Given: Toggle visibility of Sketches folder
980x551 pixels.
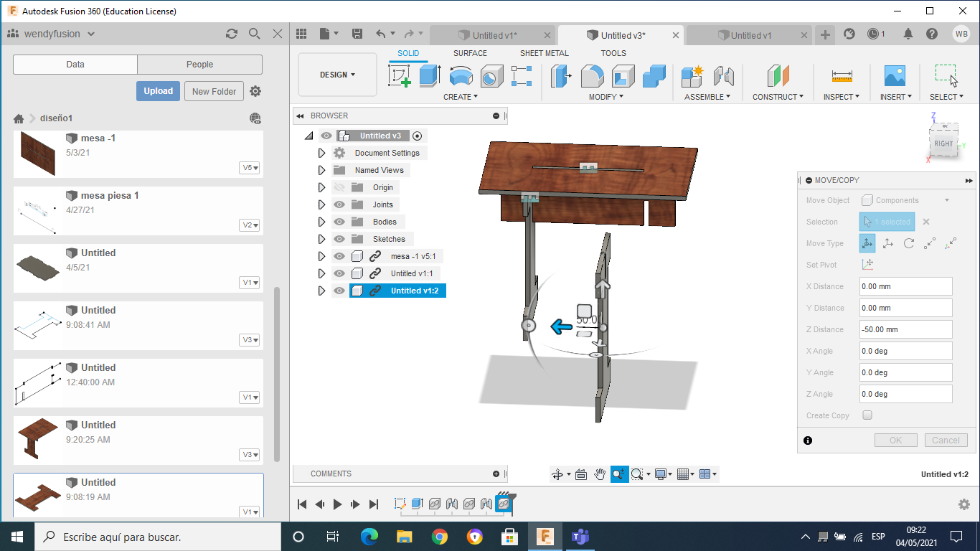Looking at the screenshot, I should [340, 239].
